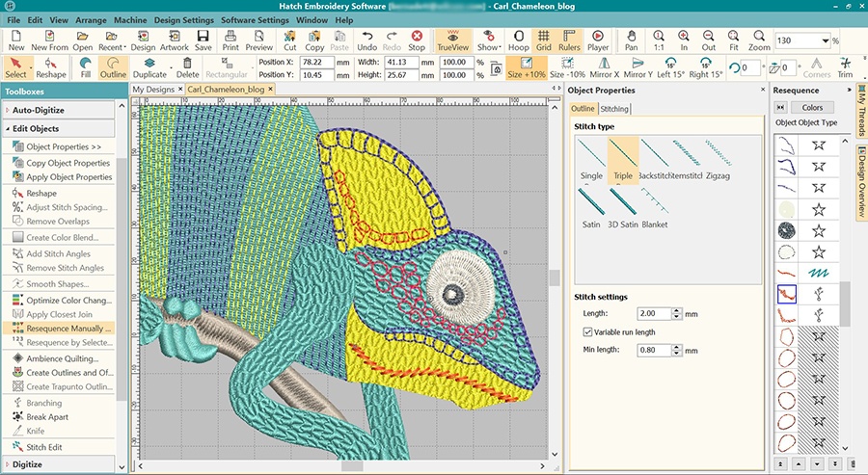Click the Mirror X icon
868x475 pixels.
[604, 67]
